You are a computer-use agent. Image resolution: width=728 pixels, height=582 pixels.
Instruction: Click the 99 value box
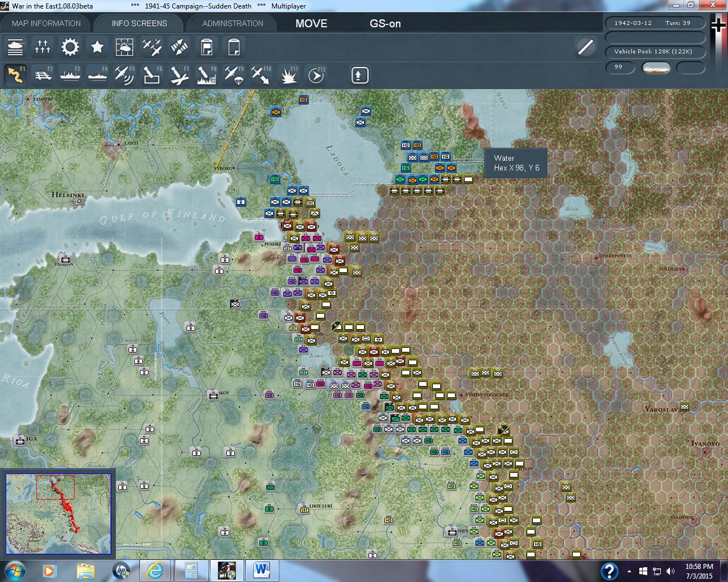(x=620, y=67)
